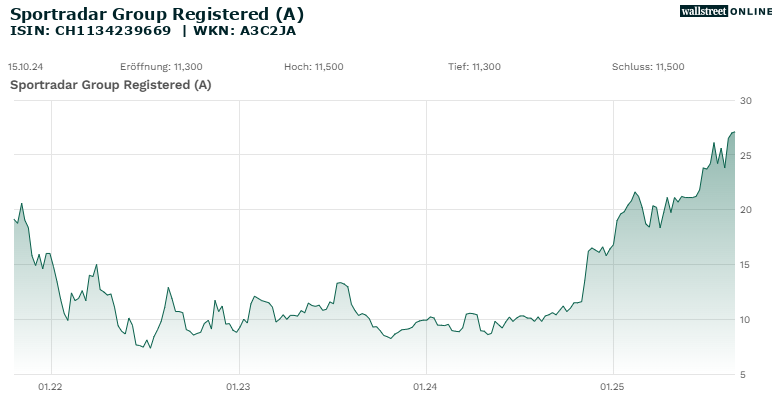Click the y-axis label 10
Screen dimensions: 780x416
pos(746,319)
